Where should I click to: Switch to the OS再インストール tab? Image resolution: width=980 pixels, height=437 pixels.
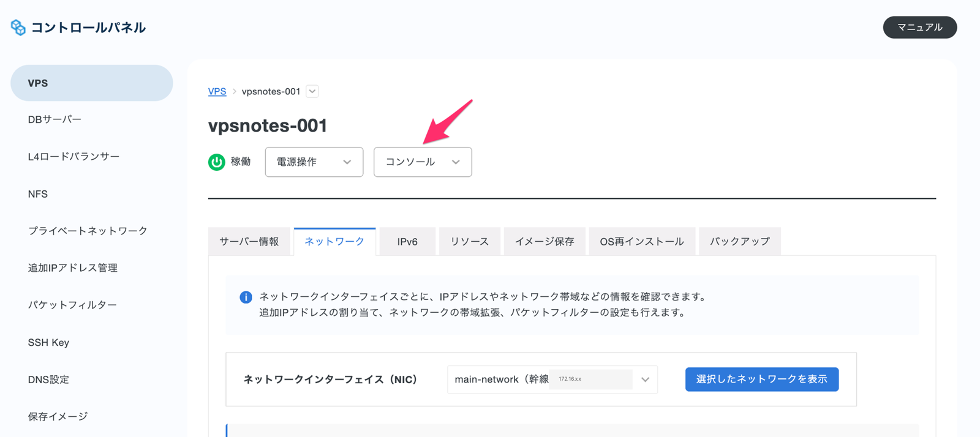(x=642, y=241)
